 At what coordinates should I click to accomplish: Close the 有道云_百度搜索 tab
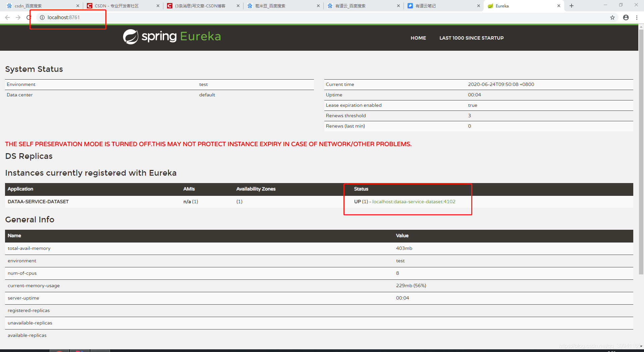(x=398, y=6)
